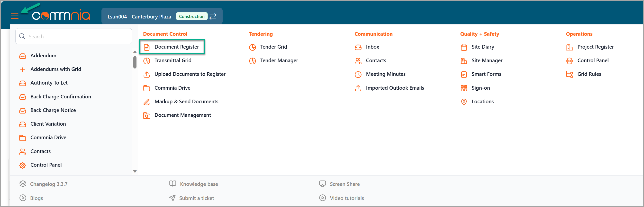The width and height of the screenshot is (644, 207).
Task: Open the Lsun004 - Canterbury Plaza project selector
Action: [139, 17]
